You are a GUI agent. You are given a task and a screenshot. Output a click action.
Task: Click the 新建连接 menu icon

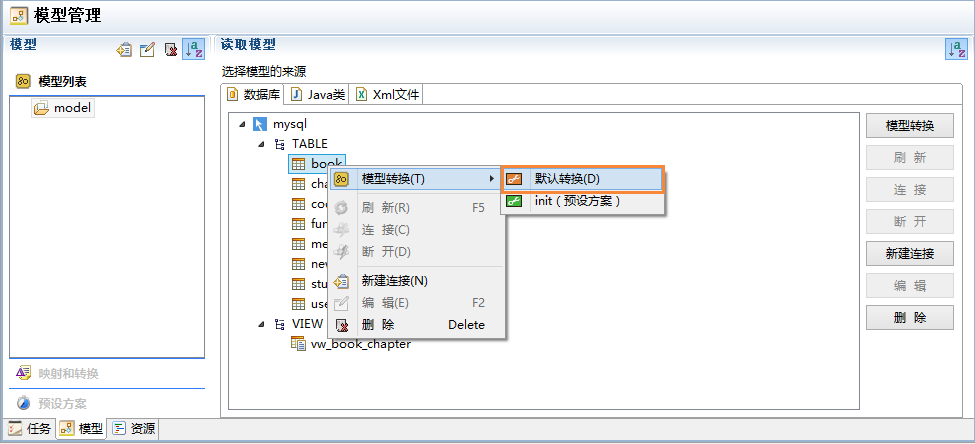(x=341, y=282)
